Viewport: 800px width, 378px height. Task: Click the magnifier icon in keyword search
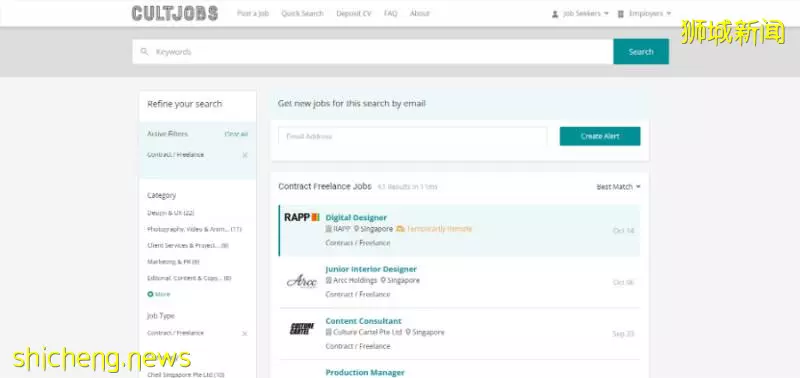(x=144, y=52)
